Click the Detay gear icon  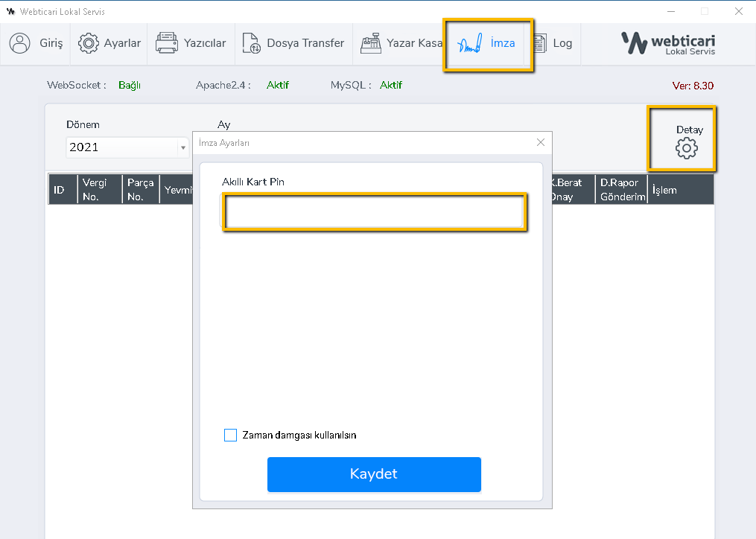tap(686, 149)
